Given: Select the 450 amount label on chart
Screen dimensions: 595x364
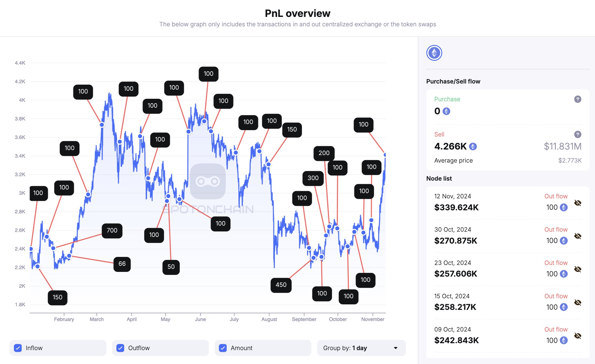Looking at the screenshot, I should (x=281, y=285).
